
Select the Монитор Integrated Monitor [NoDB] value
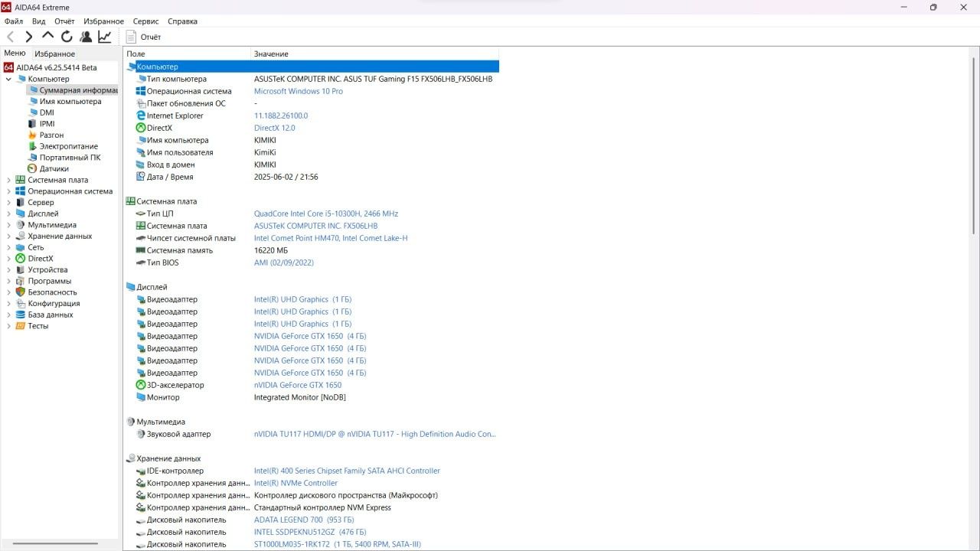(x=300, y=397)
